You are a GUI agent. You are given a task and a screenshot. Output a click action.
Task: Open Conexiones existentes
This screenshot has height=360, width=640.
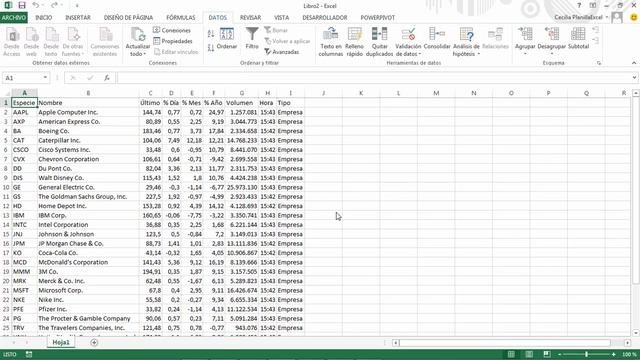point(105,42)
